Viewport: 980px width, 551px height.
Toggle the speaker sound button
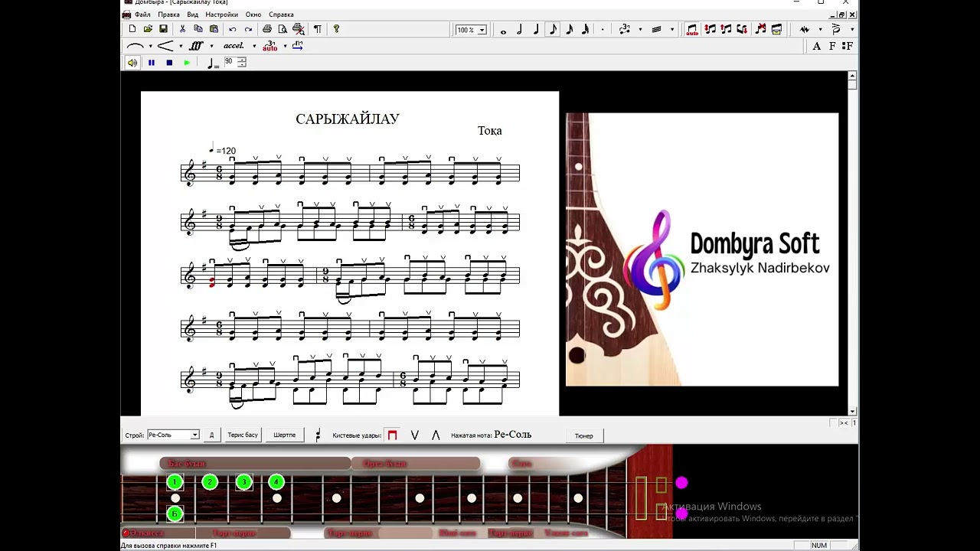[132, 63]
